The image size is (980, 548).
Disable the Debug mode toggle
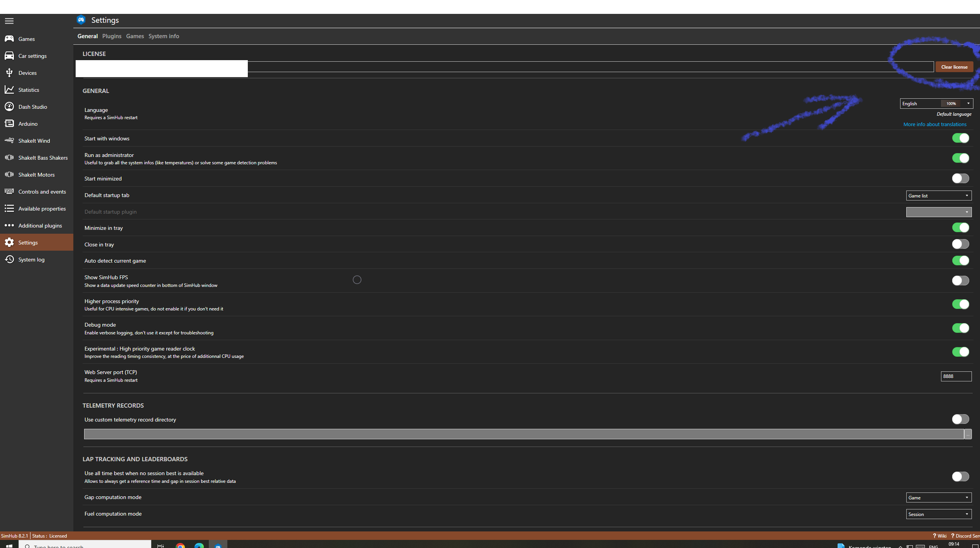click(960, 328)
